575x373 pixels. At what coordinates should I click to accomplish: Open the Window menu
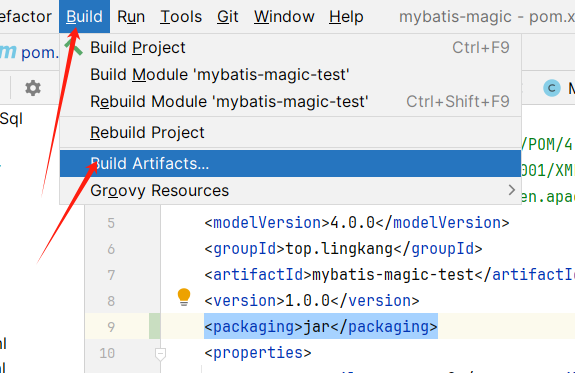pyautogui.click(x=284, y=17)
